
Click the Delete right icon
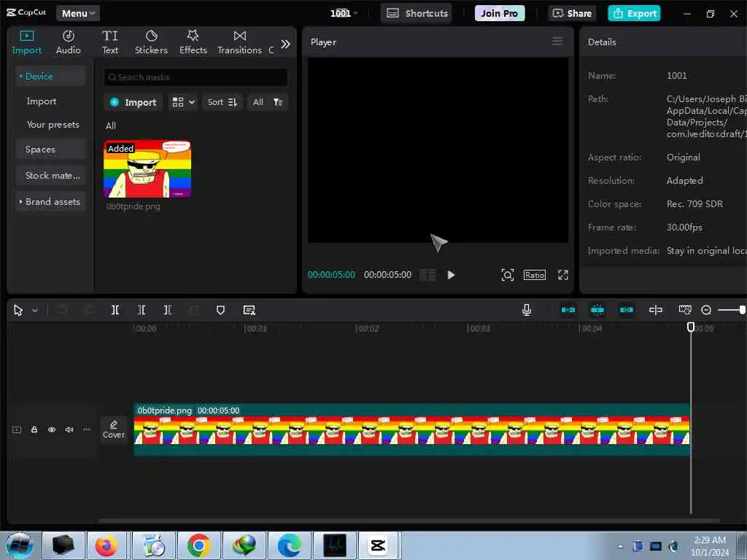(x=168, y=311)
